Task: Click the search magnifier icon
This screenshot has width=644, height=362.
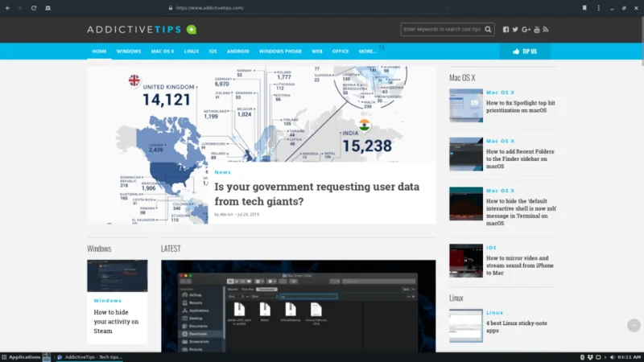Action: pyautogui.click(x=488, y=29)
